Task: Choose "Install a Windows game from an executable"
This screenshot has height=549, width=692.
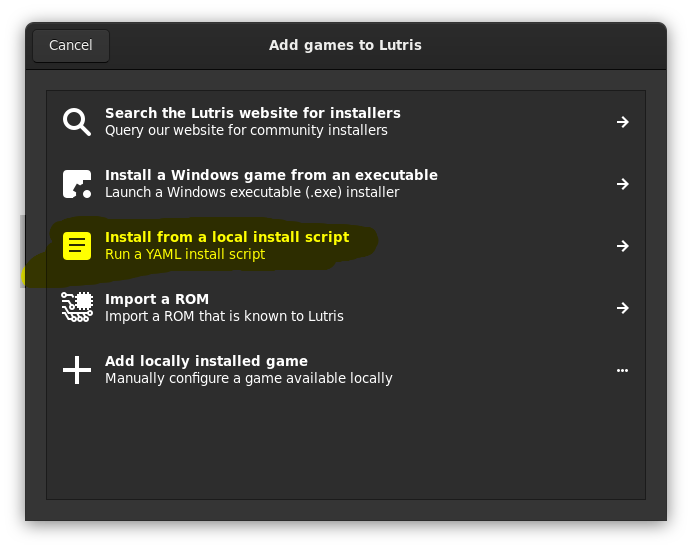Action: click(271, 175)
